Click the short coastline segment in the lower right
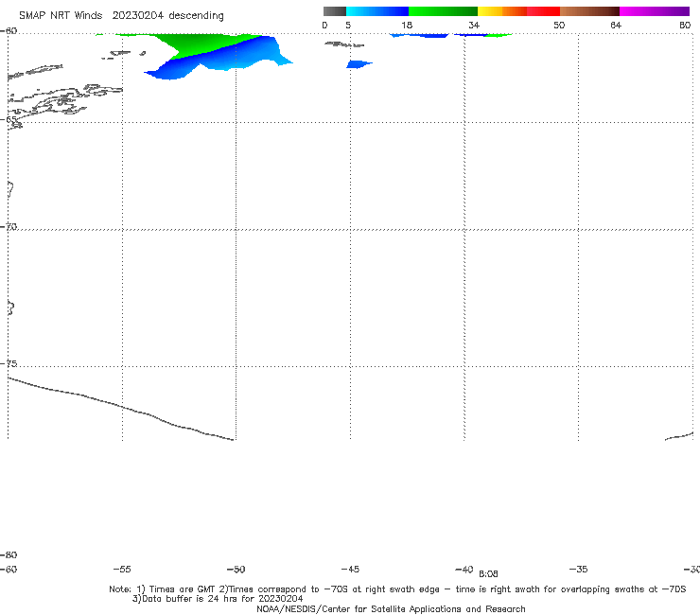Image resolution: width=700 pixels, height=615 pixels. tap(679, 436)
